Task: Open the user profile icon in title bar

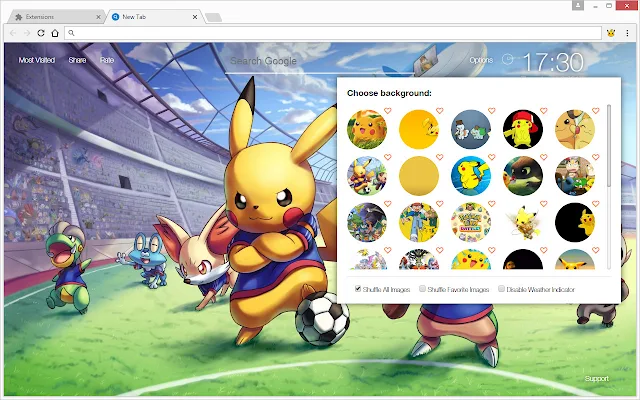Action: pos(578,5)
